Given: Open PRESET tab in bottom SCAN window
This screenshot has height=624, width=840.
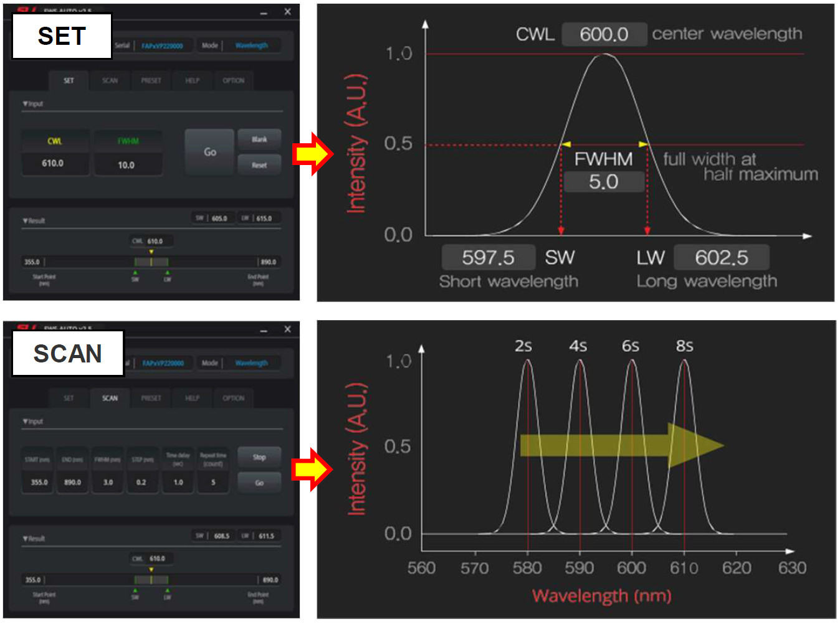Looking at the screenshot, I should pyautogui.click(x=151, y=398).
